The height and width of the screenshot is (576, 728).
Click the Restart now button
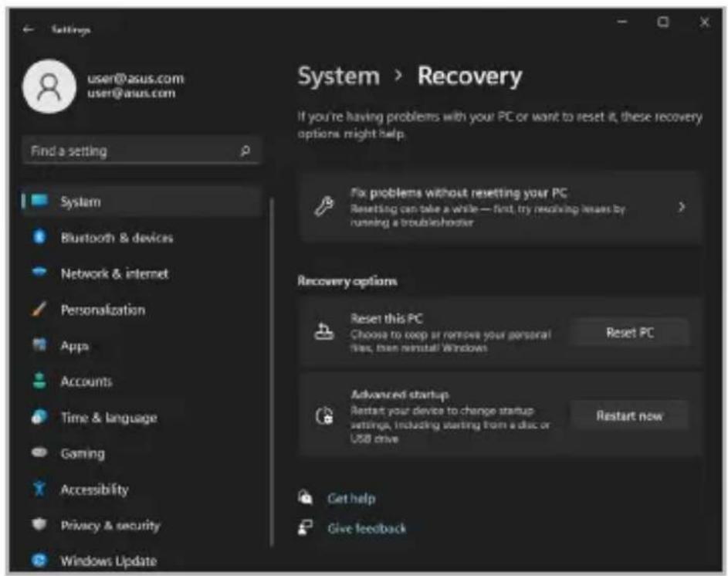tap(630, 415)
